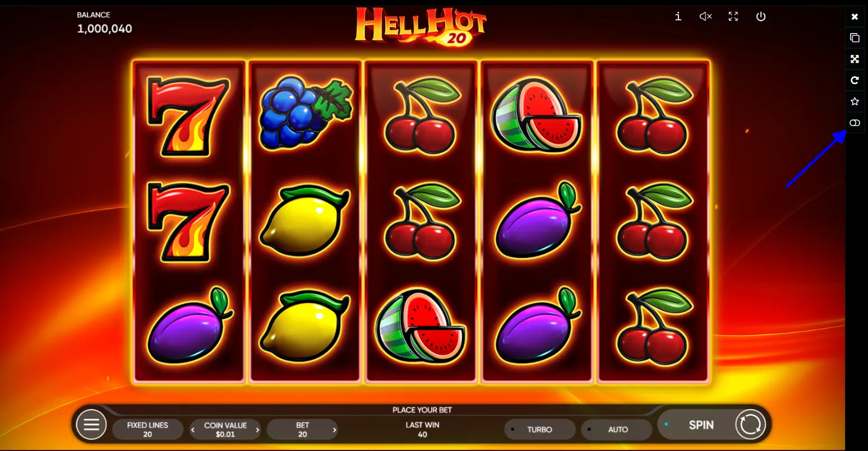Image resolution: width=868 pixels, height=451 pixels.
Task: Decrease coin value with left arrow
Action: [x=193, y=430]
